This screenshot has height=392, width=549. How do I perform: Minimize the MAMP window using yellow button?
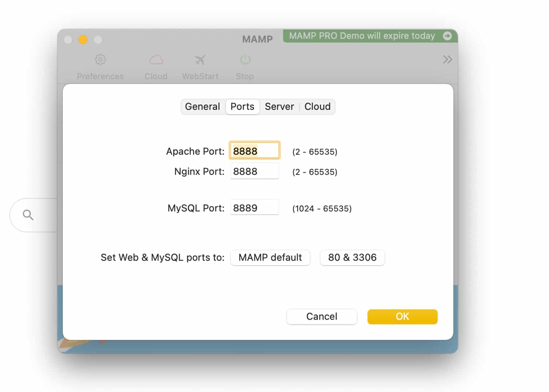click(83, 40)
